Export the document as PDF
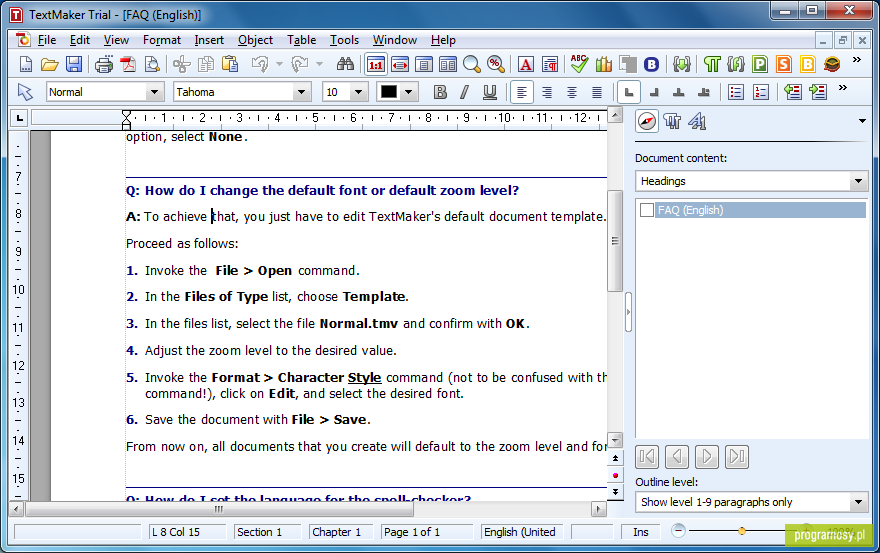Image resolution: width=880 pixels, height=553 pixels. 129,64
